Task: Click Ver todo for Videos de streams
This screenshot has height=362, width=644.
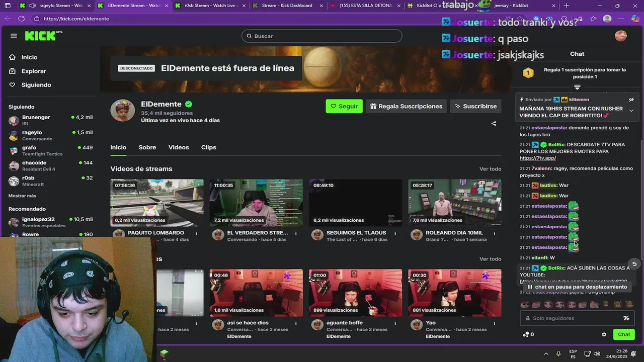Action: click(x=490, y=169)
